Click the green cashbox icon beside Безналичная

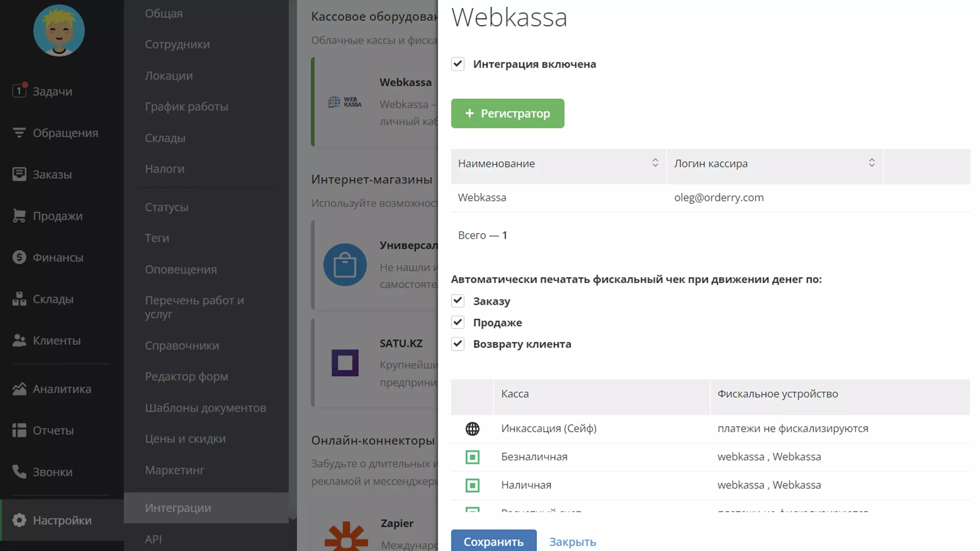[472, 457]
